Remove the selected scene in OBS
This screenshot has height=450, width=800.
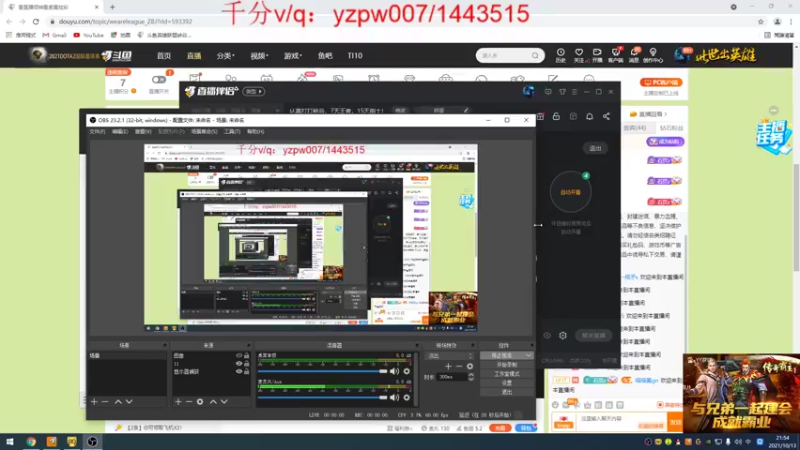[x=105, y=402]
